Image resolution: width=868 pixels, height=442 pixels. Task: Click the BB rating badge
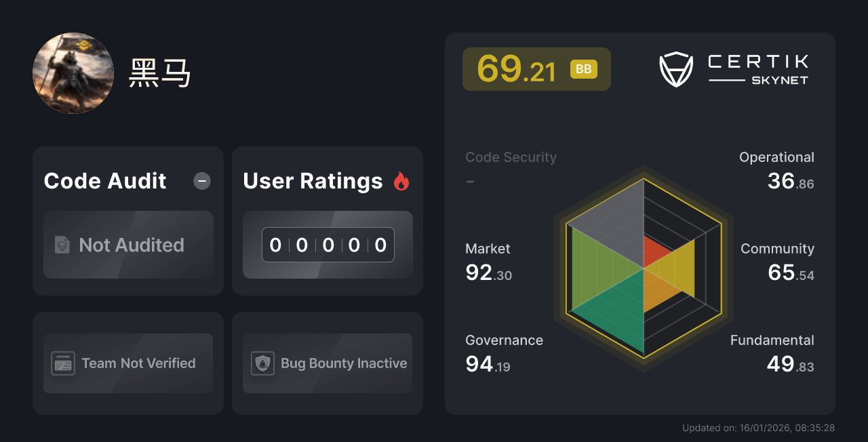pos(583,68)
